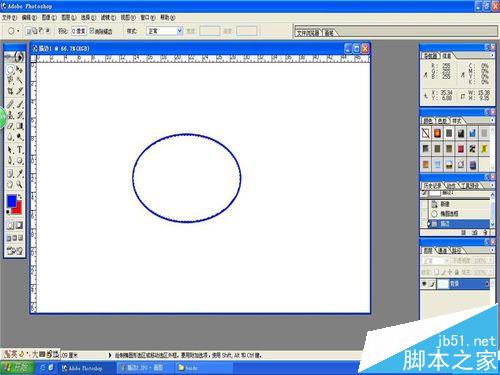
Task: Open the Edit menu
Action: 29,17
